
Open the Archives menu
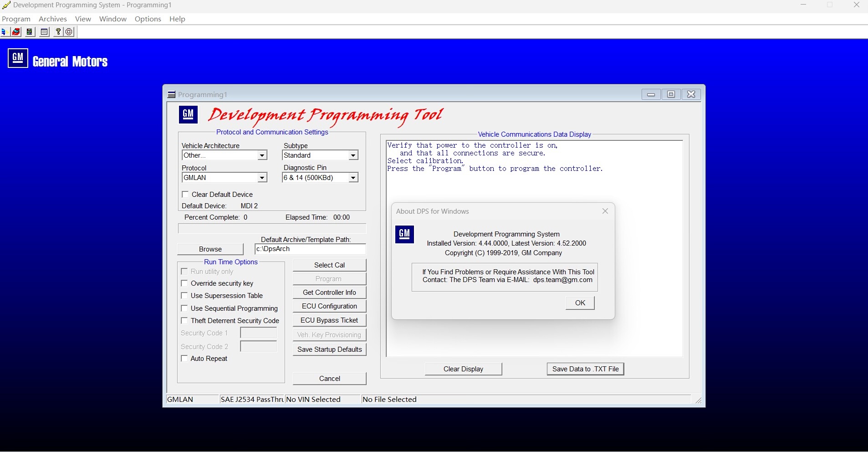click(x=52, y=19)
